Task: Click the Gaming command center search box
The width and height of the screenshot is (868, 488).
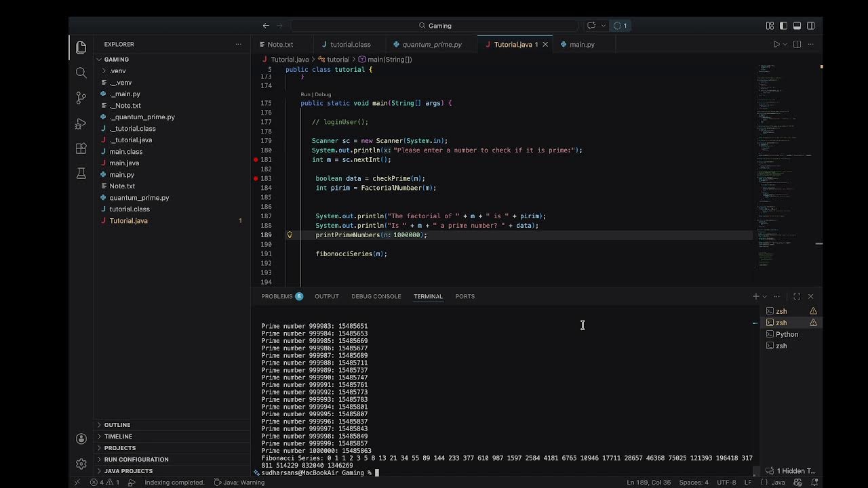Action: 434,26
